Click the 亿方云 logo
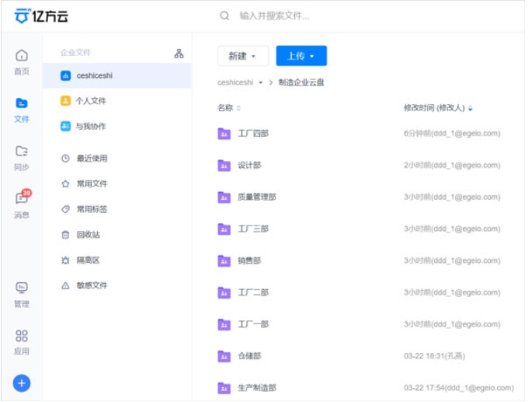 41,16
